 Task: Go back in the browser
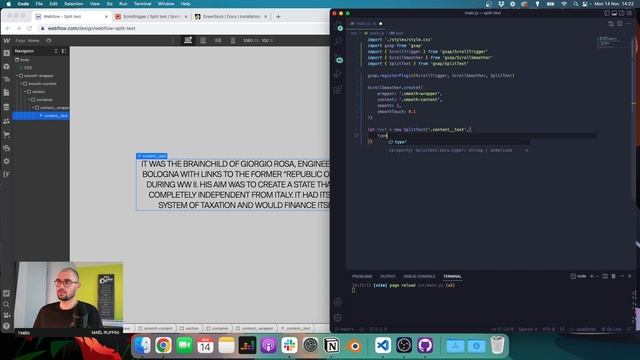coord(8,28)
